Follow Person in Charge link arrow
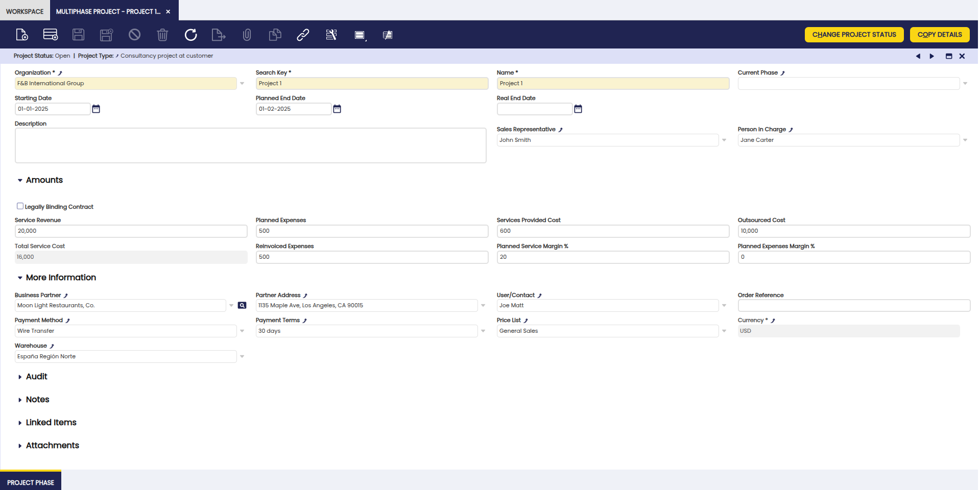This screenshot has height=490, width=980. 791,130
